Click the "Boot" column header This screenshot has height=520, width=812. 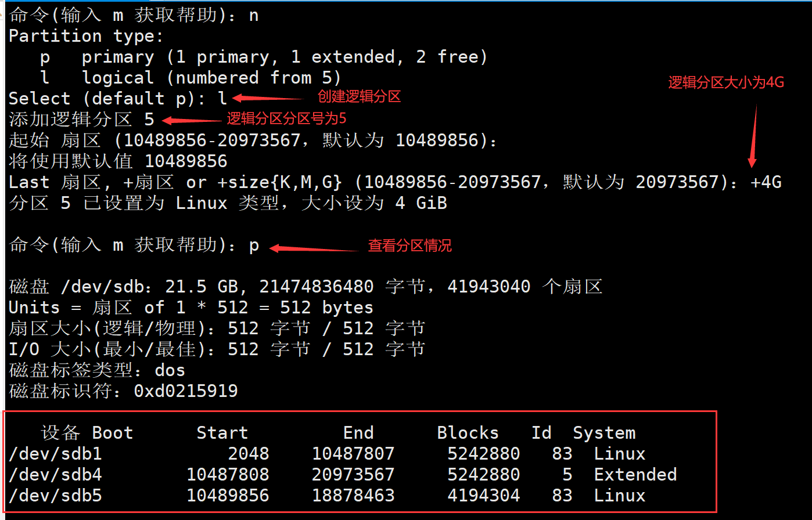point(113,433)
